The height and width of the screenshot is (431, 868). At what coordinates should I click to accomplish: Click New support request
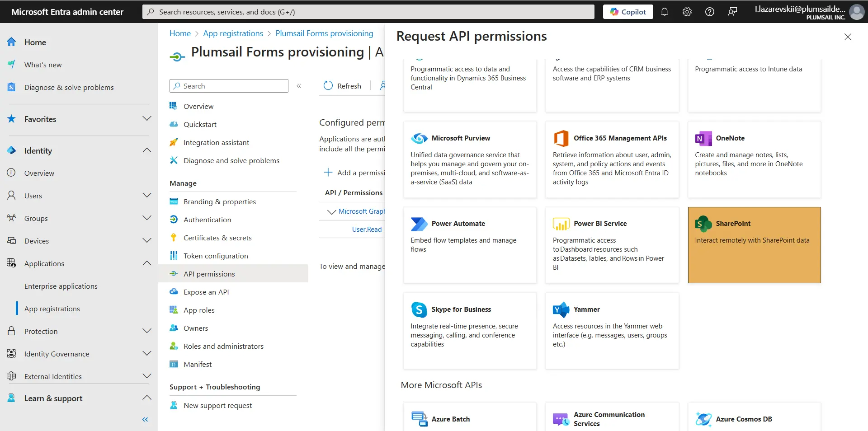(217, 406)
